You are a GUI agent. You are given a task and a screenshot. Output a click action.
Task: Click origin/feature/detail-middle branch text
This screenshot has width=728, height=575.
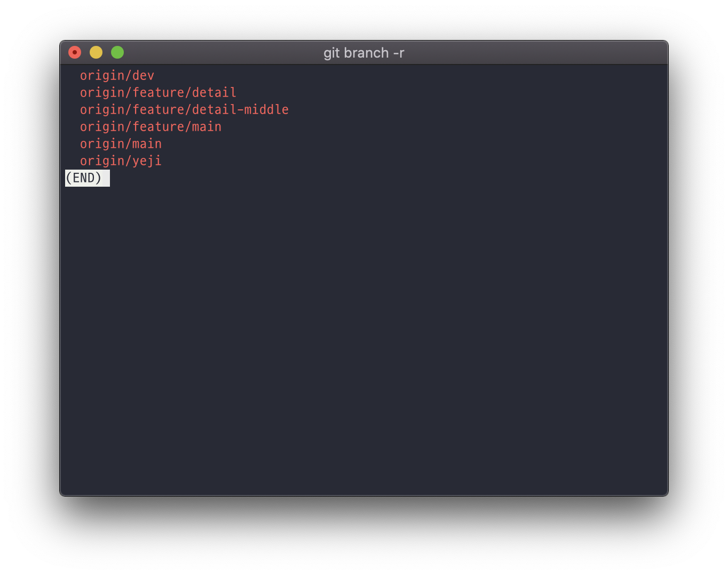point(184,109)
